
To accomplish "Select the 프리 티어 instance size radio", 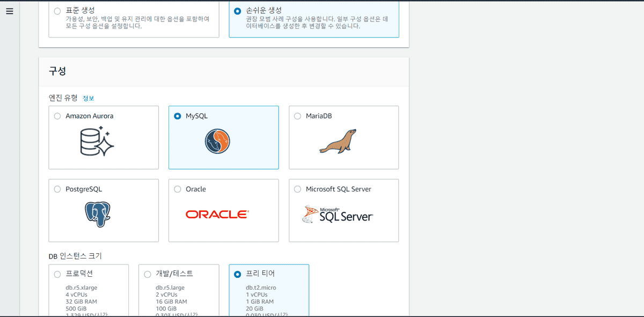I will pos(238,274).
